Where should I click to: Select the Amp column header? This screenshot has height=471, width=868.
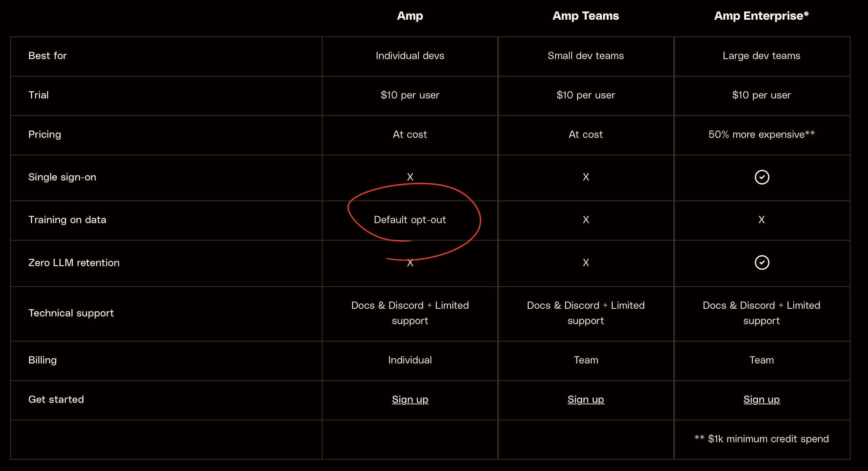410,16
